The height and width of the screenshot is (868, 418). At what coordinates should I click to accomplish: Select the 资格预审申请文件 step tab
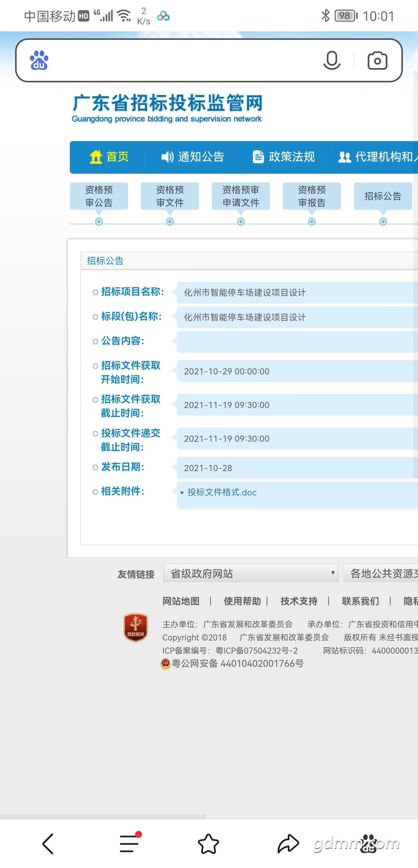pos(241,196)
